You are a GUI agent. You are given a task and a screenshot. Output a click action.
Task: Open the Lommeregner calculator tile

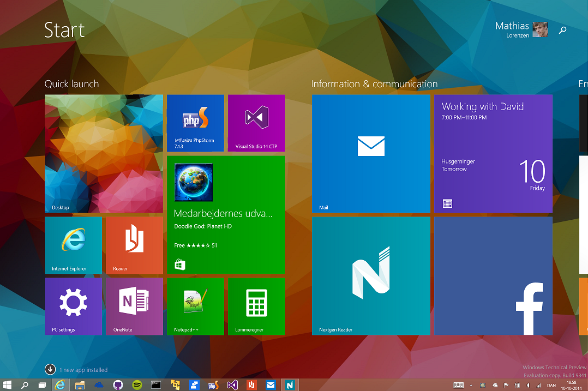pyautogui.click(x=256, y=306)
